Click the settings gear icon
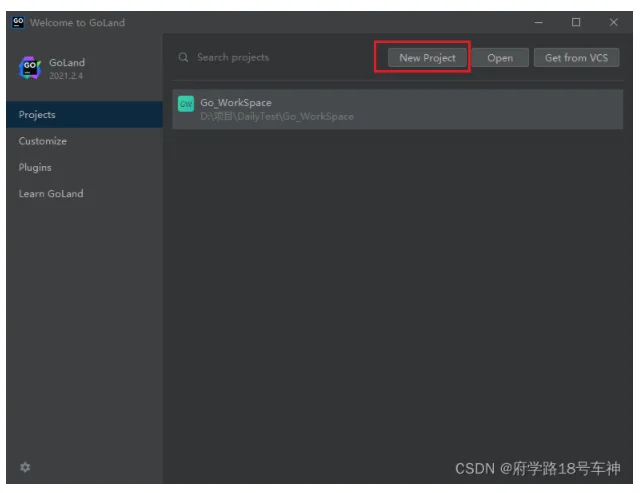The width and height of the screenshot is (644, 493). 25,467
